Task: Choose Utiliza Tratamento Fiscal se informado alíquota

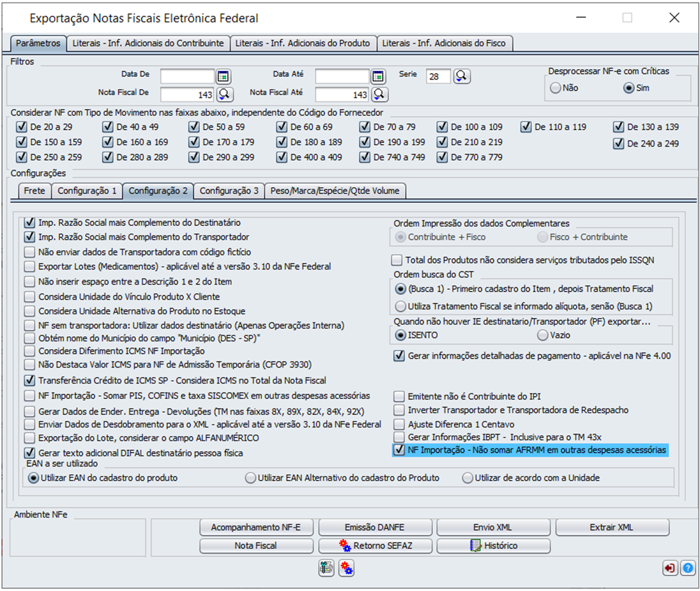Action: [400, 306]
